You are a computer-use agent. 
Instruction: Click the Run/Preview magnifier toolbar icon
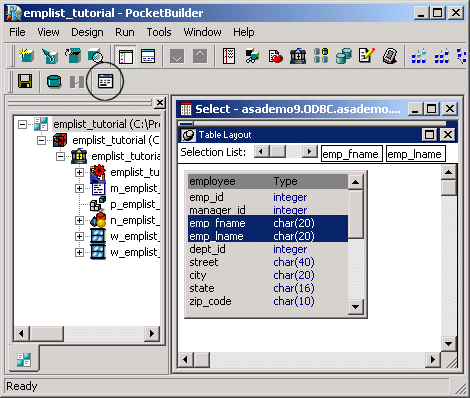pos(96,56)
